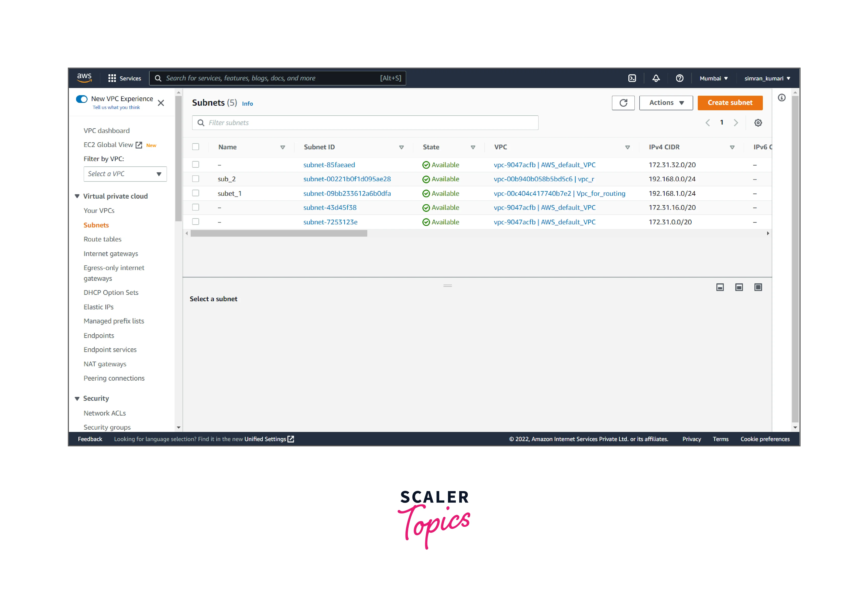Check the sub_2 subnet row checkbox

pyautogui.click(x=196, y=179)
